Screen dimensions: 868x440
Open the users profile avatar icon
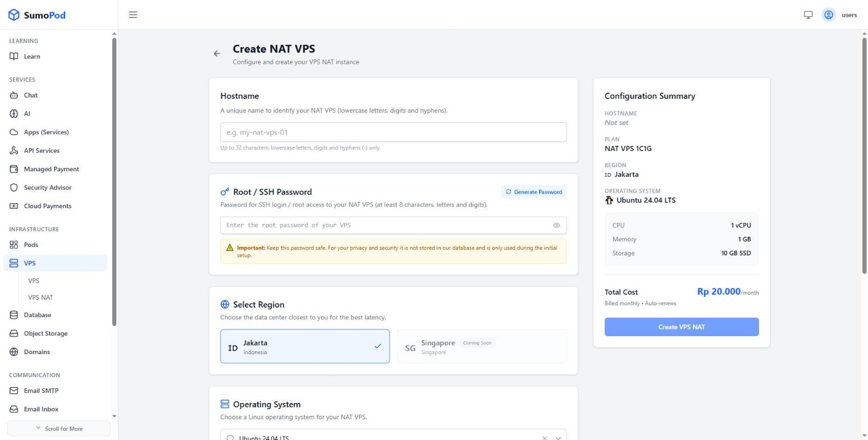click(828, 15)
